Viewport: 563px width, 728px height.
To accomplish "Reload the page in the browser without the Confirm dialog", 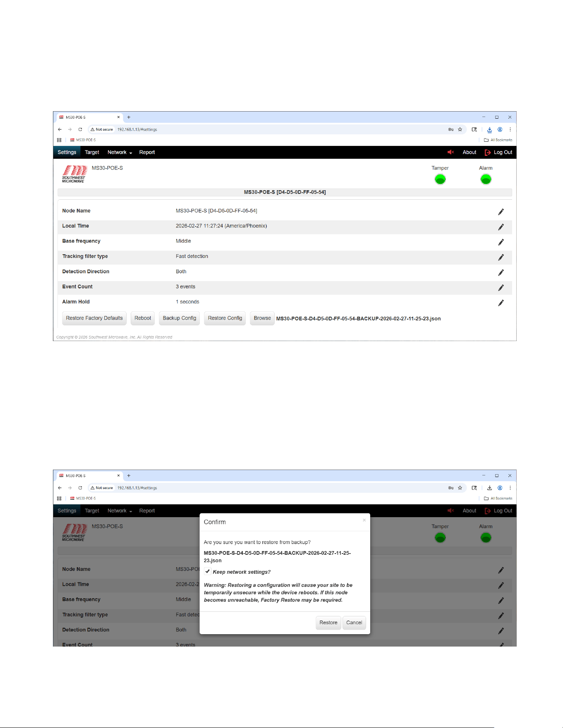I will [80, 129].
